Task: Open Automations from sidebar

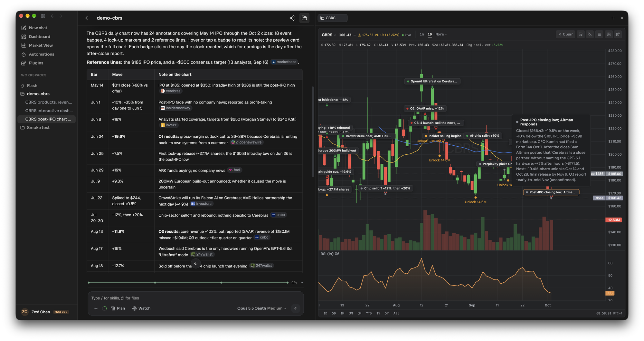Action: tap(42, 54)
